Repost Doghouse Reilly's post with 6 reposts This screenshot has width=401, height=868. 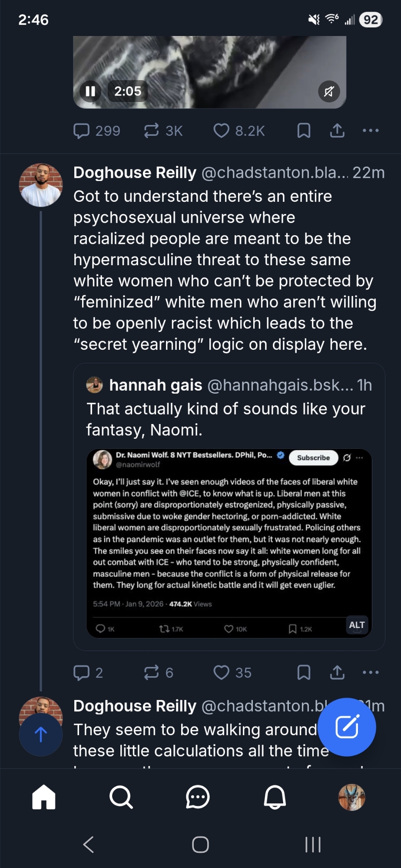pos(152,673)
